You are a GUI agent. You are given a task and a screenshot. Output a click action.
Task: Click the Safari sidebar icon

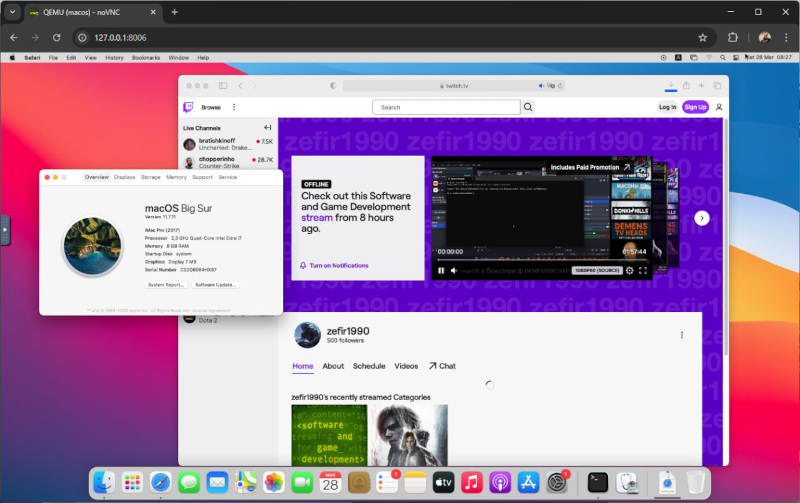point(222,86)
